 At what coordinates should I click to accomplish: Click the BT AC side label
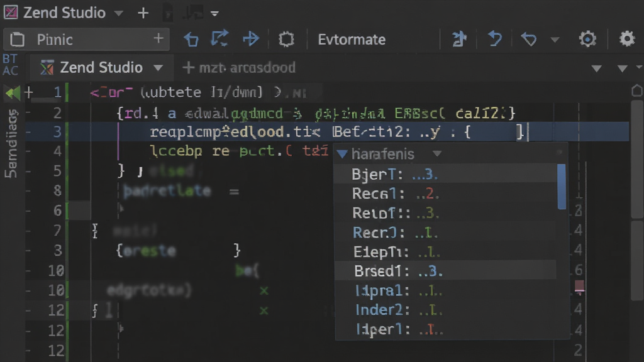point(10,65)
